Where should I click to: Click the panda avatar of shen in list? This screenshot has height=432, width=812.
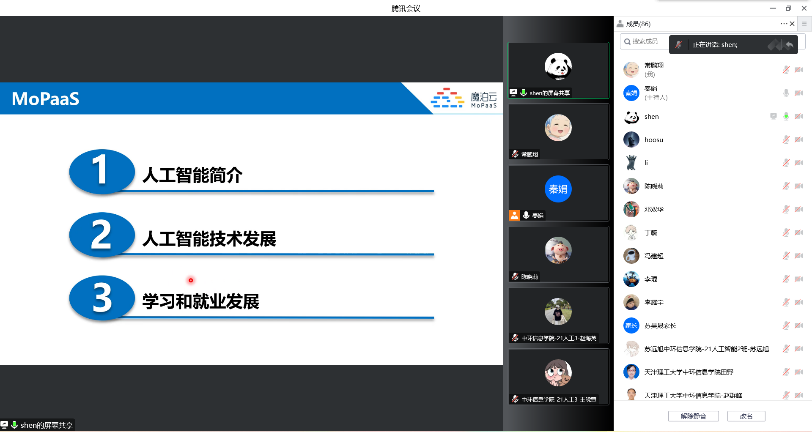pyautogui.click(x=631, y=116)
